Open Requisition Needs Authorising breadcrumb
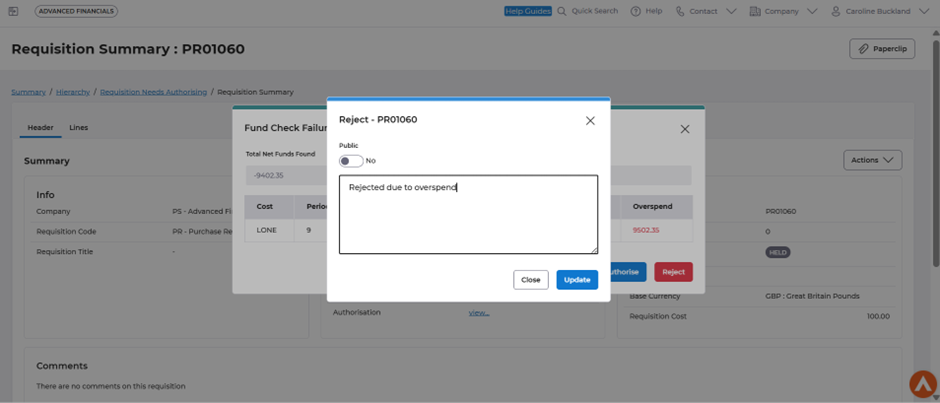Screen dimensions: 940x403 point(153,92)
